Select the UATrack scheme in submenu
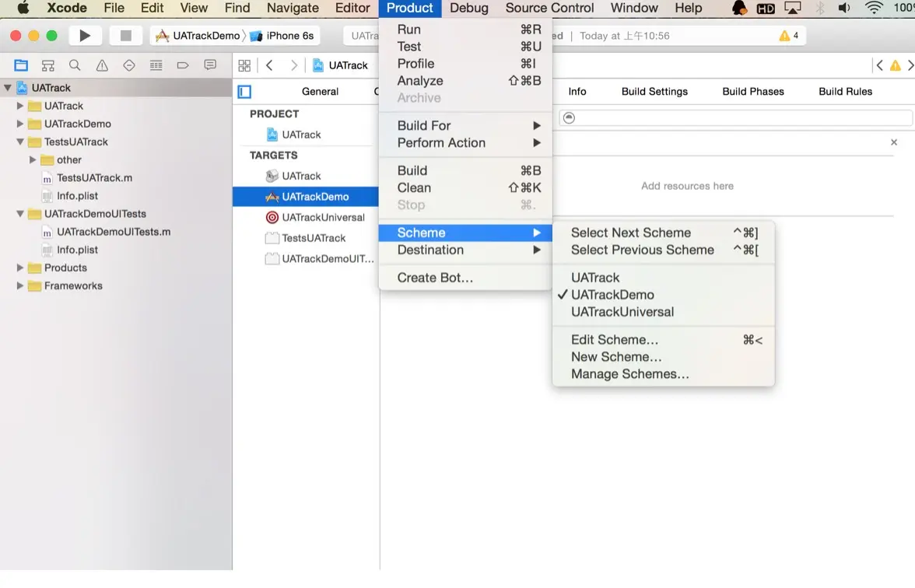This screenshot has width=915, height=588. point(664,278)
